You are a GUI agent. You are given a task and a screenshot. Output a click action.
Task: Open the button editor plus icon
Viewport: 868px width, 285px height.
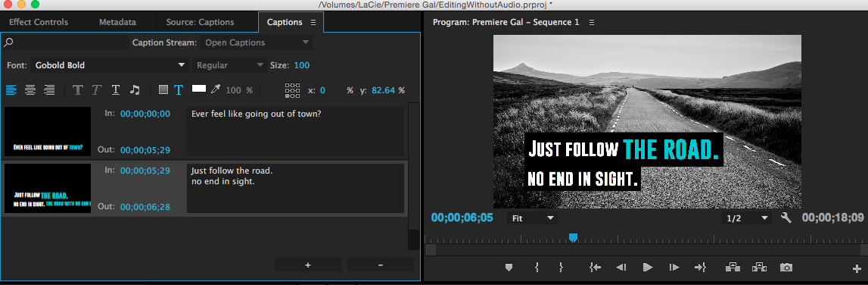click(x=857, y=269)
